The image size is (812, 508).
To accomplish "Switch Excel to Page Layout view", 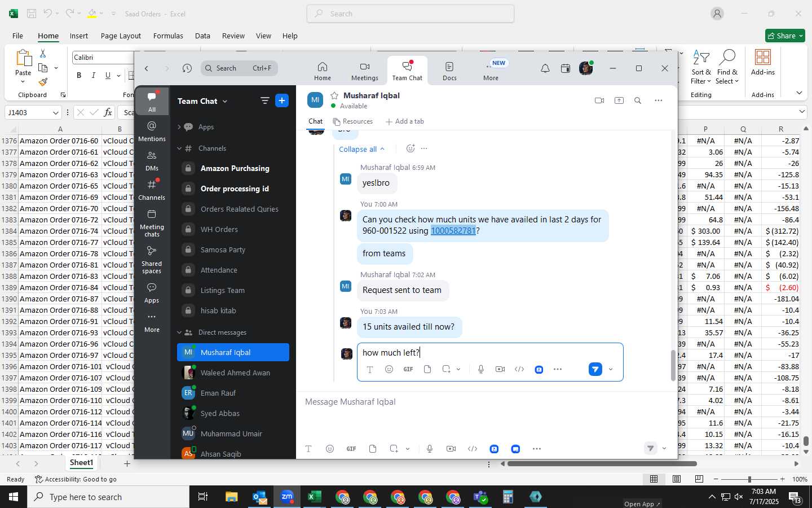I will [x=677, y=479].
